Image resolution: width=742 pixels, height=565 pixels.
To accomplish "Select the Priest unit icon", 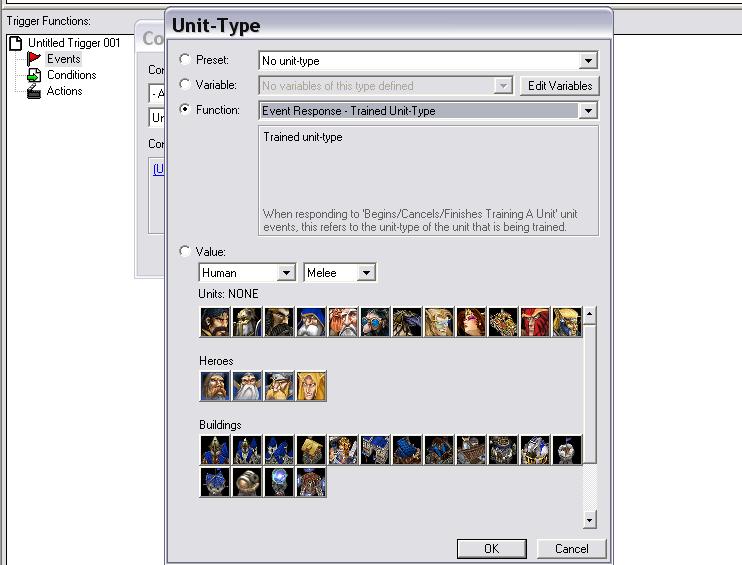I will tap(439, 322).
